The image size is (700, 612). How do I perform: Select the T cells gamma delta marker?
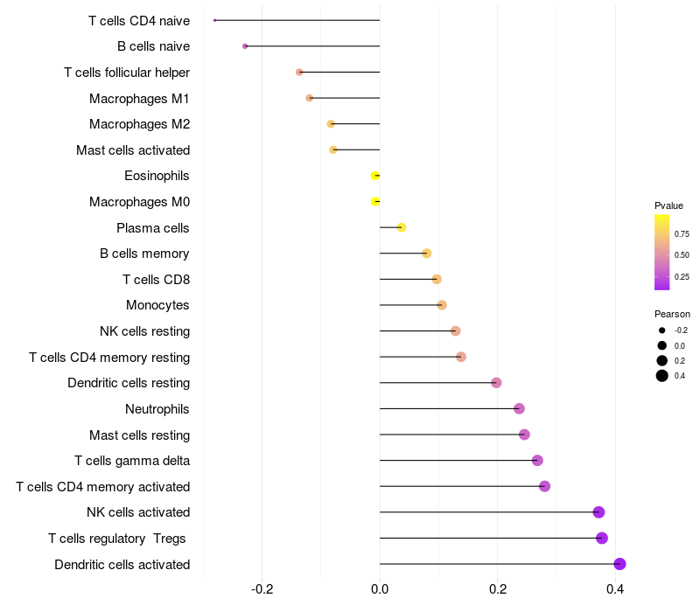(x=537, y=461)
